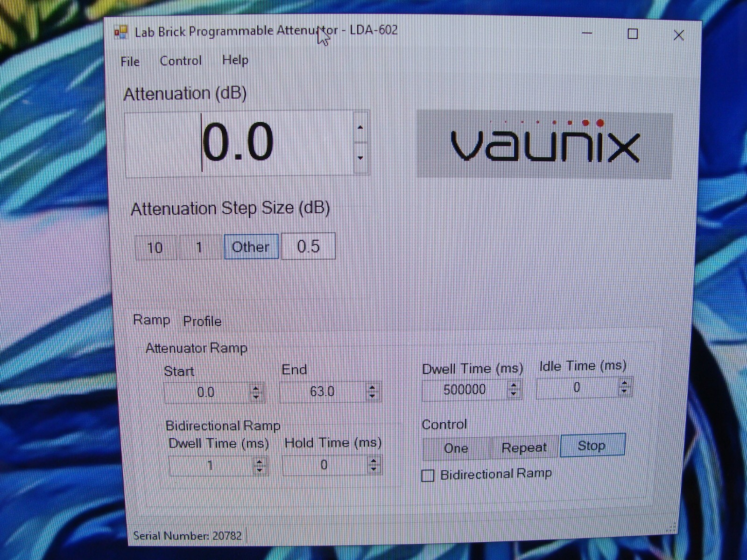747x560 pixels.
Task: Click the Repeat ramp button
Action: pyautogui.click(x=524, y=447)
